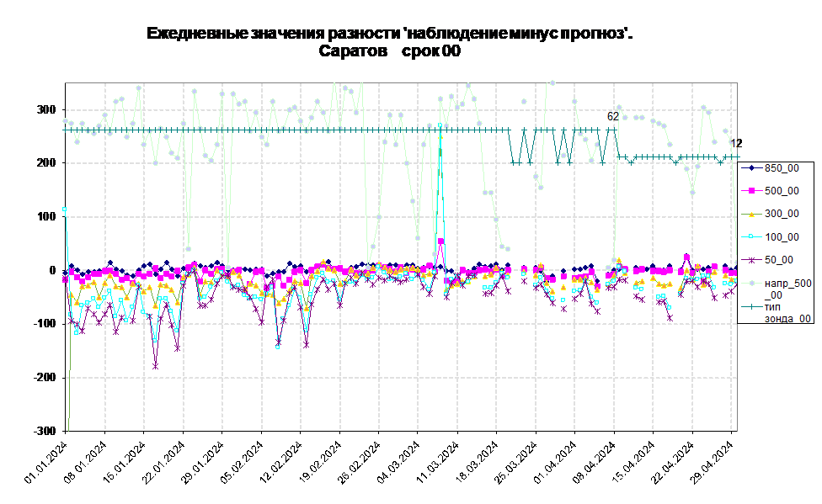The width and height of the screenshot is (822, 504).
Task: Click x-axis date 01.04.2024
Action: tap(555, 462)
